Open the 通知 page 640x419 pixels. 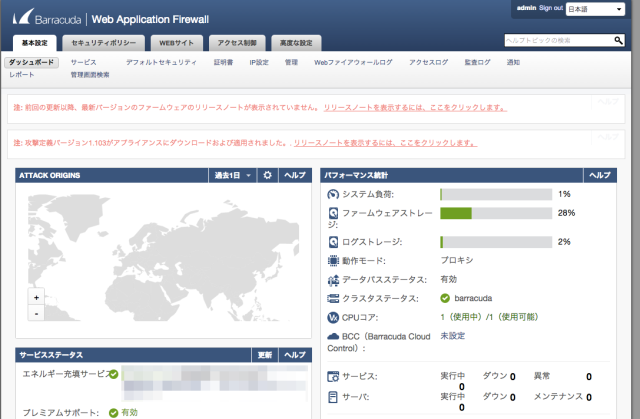click(513, 62)
